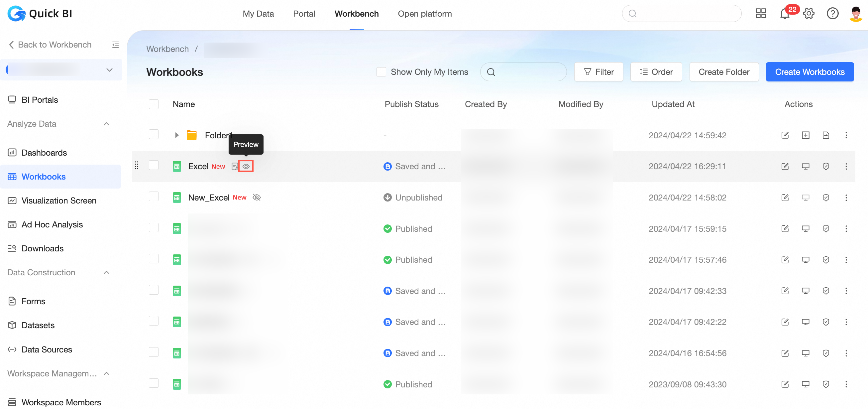868x409 pixels.
Task: Select the checkbox for the New_Excel row
Action: pos(154,197)
